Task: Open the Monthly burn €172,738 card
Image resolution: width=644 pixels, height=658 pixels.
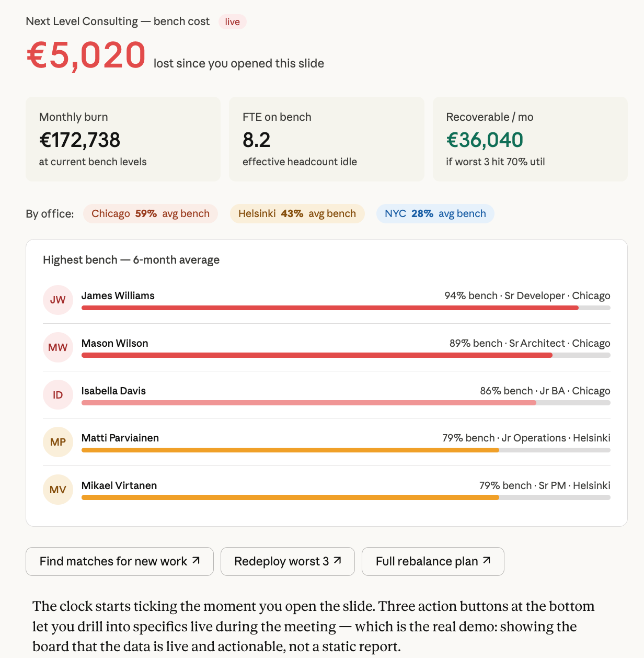Action: 123,139
